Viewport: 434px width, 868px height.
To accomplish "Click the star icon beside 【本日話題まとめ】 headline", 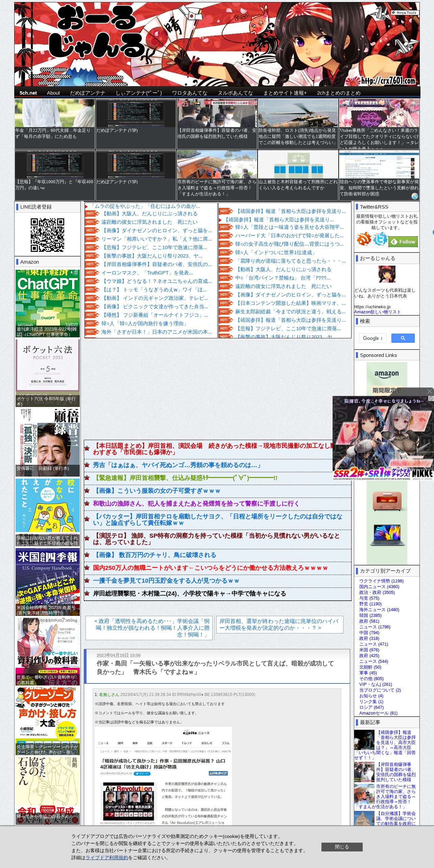I will pyautogui.click(x=87, y=449).
